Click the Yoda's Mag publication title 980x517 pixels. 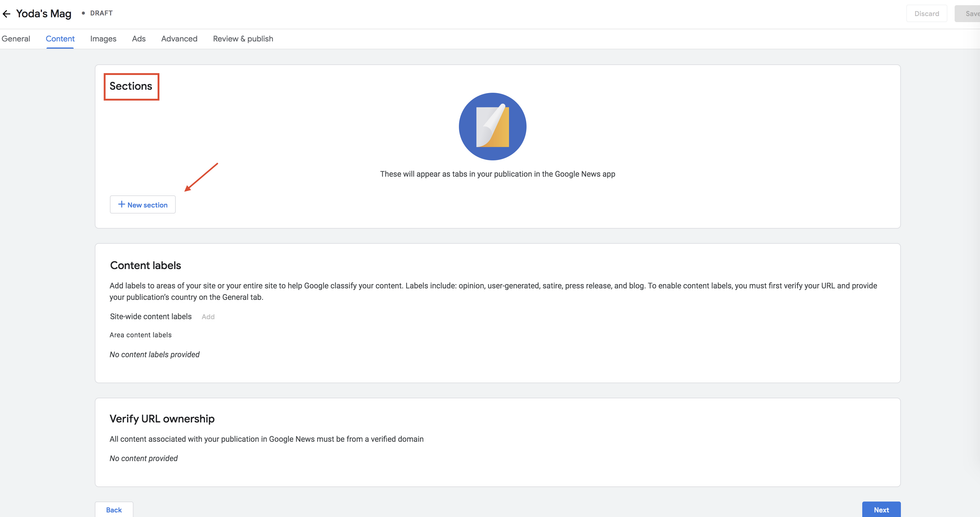click(44, 14)
